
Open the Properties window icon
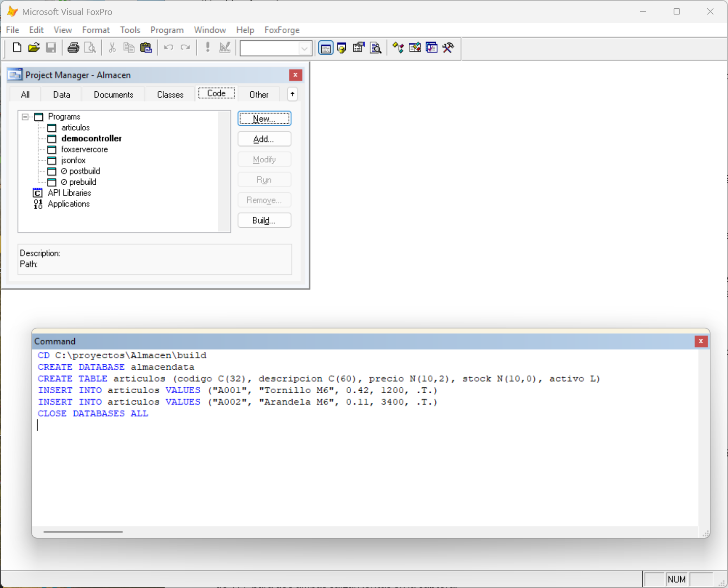359,48
